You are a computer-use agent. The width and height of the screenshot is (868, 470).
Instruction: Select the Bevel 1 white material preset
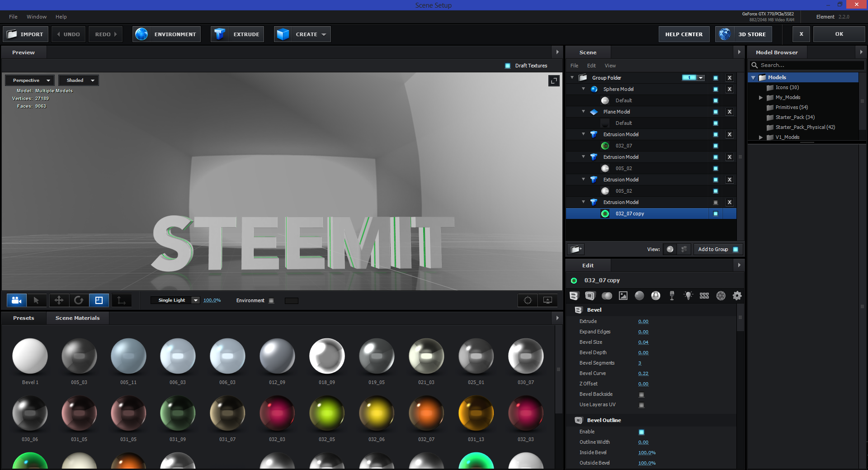(30, 356)
